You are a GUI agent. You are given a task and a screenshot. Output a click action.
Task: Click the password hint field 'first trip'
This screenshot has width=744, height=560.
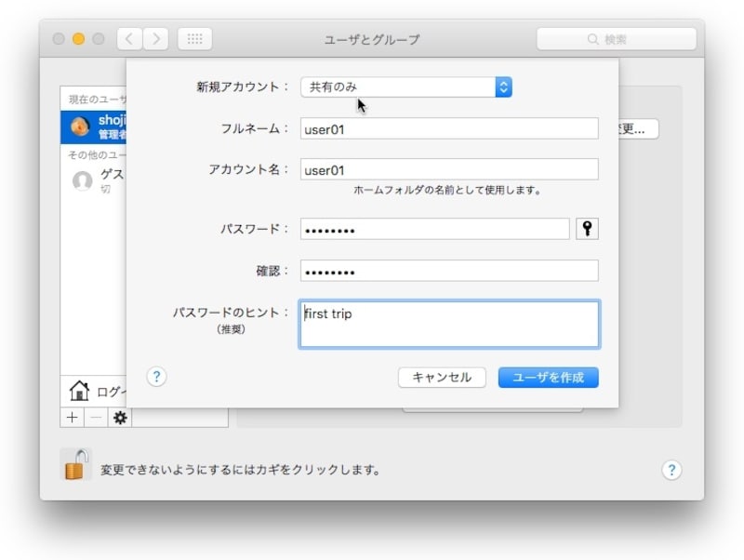click(x=449, y=324)
